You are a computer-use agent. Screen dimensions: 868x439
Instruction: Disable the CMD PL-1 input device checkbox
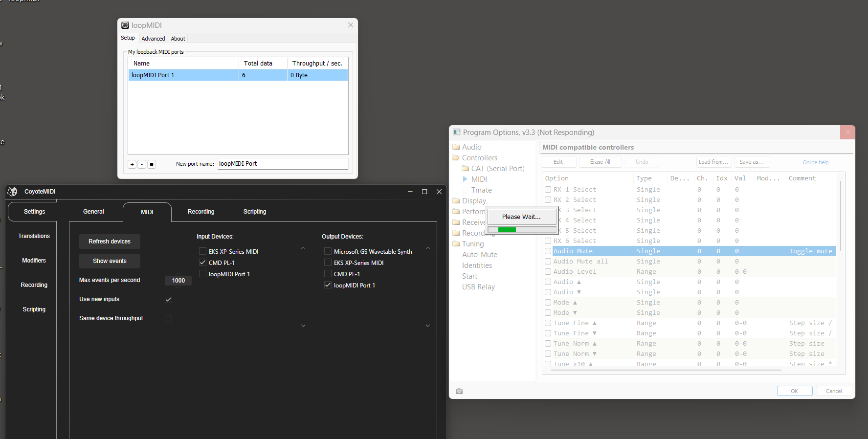click(x=202, y=263)
